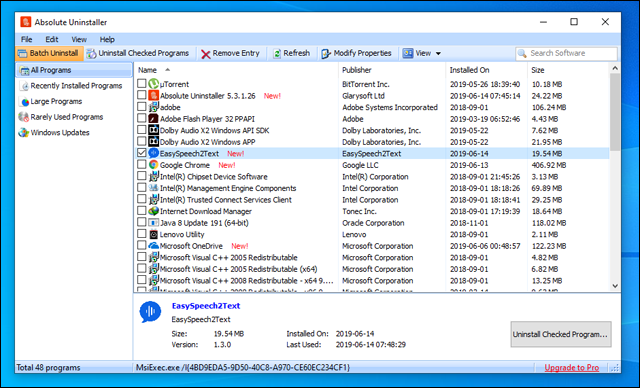Click the View monitor icon in the toolbar
Image resolution: width=640 pixels, height=388 pixels.
pyautogui.click(x=407, y=53)
